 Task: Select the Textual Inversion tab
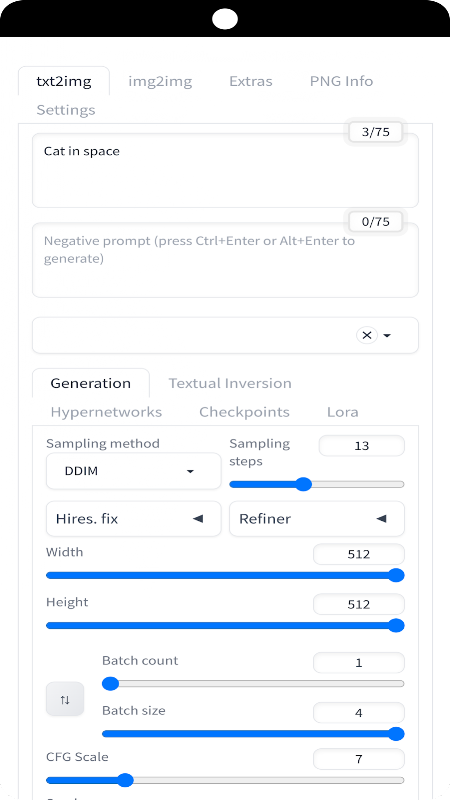[x=230, y=383]
